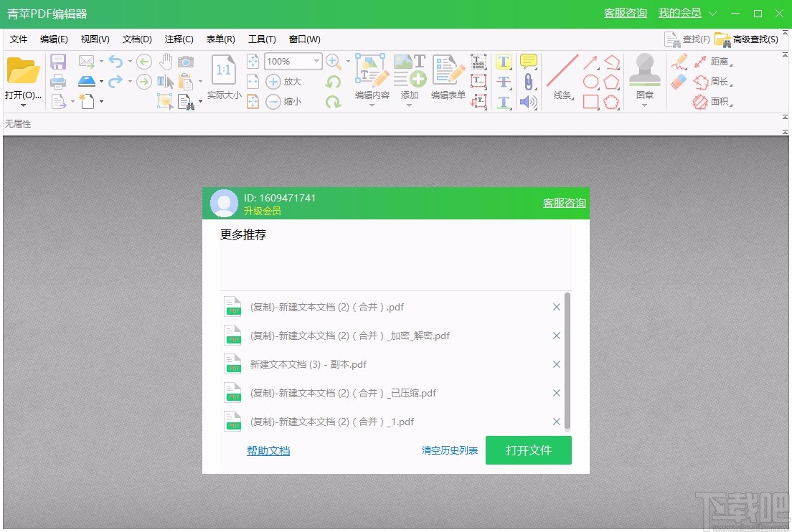
Task: Attach a file using the paperclip tool
Action: click(529, 81)
